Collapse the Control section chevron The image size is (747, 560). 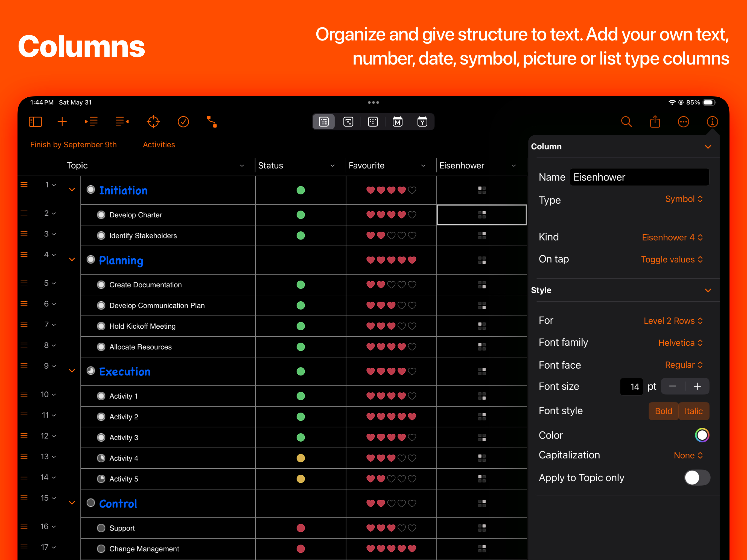tap(72, 503)
